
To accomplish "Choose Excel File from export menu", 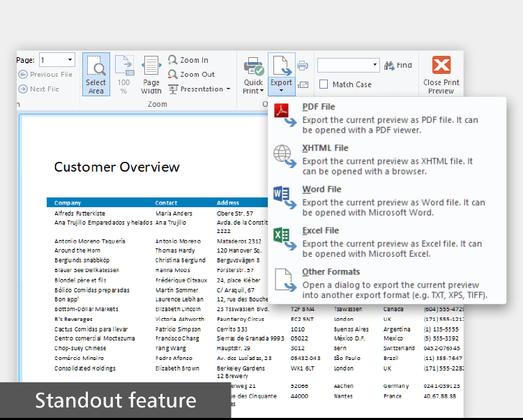I will coord(387,242).
